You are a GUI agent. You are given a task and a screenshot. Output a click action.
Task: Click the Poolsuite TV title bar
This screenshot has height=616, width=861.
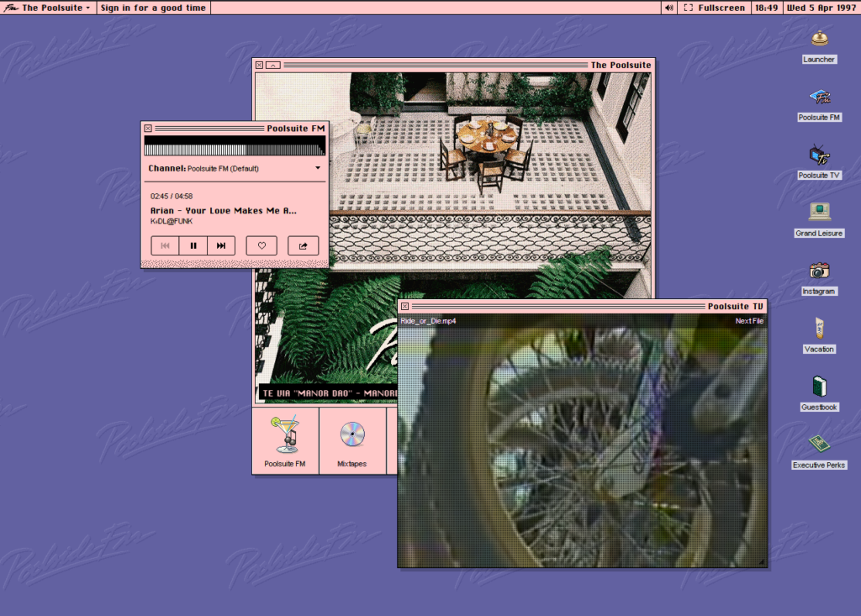(583, 307)
